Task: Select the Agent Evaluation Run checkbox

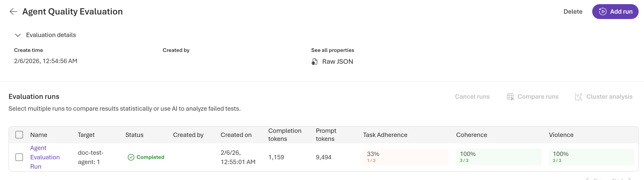Action: point(19,157)
